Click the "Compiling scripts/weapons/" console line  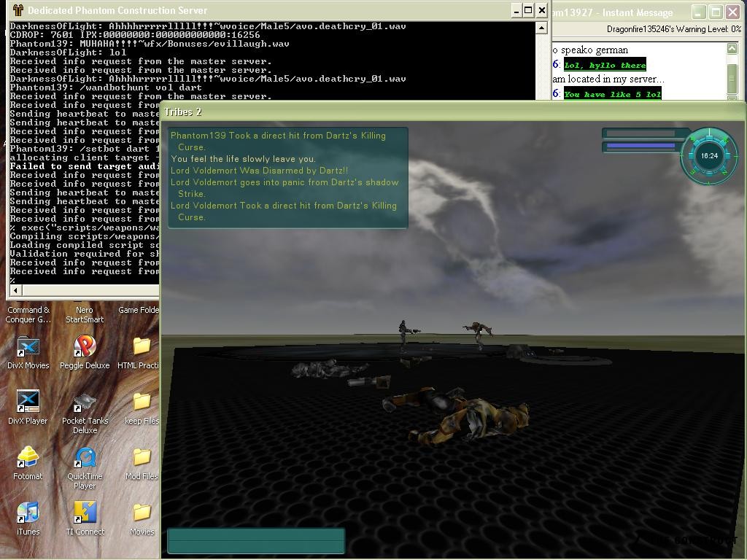pyautogui.click(x=85, y=236)
